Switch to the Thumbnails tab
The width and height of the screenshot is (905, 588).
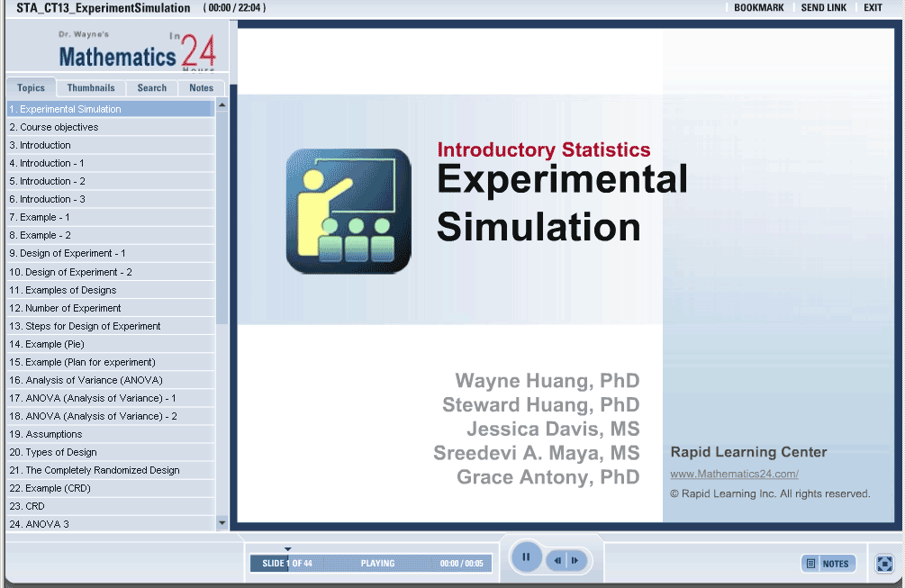tap(91, 88)
